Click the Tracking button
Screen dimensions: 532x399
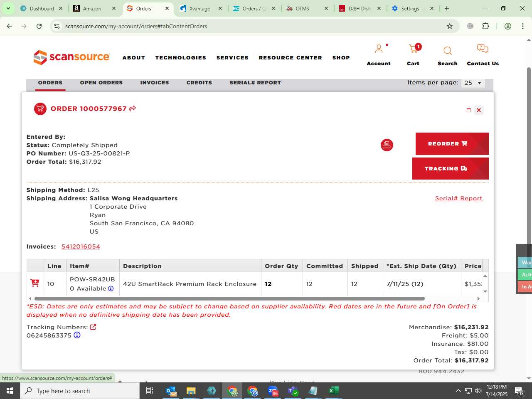[x=451, y=169]
